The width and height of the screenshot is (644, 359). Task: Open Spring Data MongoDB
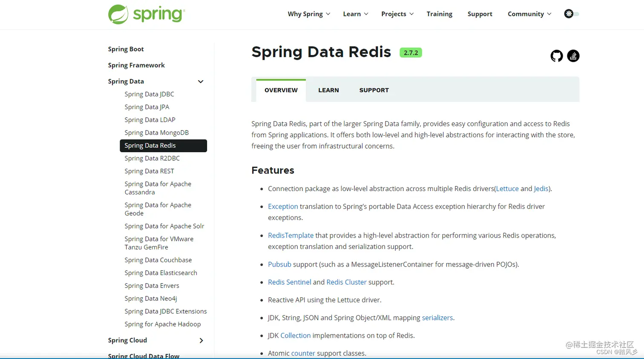157,133
